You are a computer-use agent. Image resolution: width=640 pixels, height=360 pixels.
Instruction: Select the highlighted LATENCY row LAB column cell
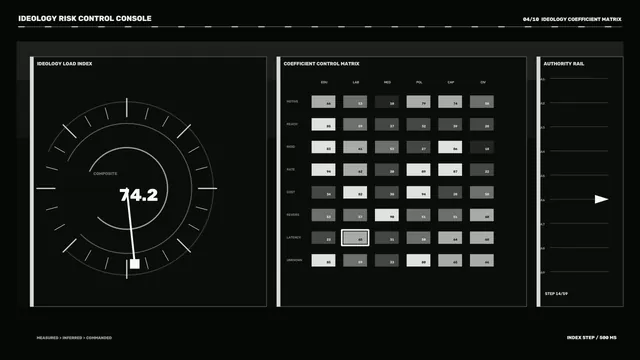coord(355,238)
